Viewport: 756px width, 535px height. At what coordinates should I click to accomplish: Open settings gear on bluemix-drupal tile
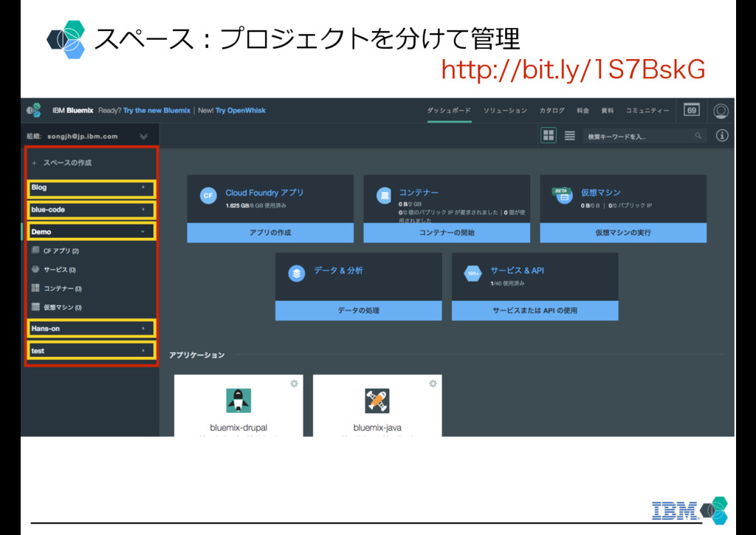[x=294, y=384]
